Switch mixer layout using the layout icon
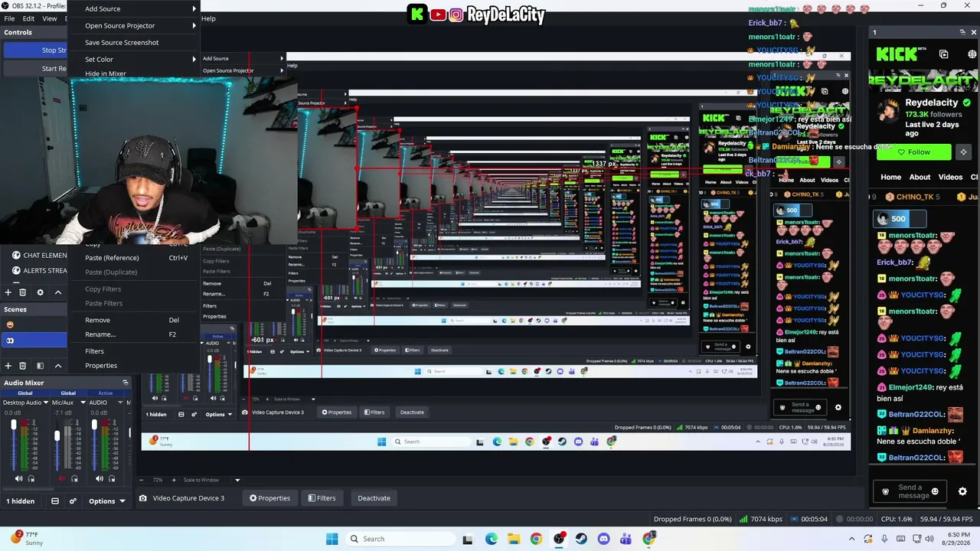Image resolution: width=980 pixels, height=551 pixels. (55, 501)
